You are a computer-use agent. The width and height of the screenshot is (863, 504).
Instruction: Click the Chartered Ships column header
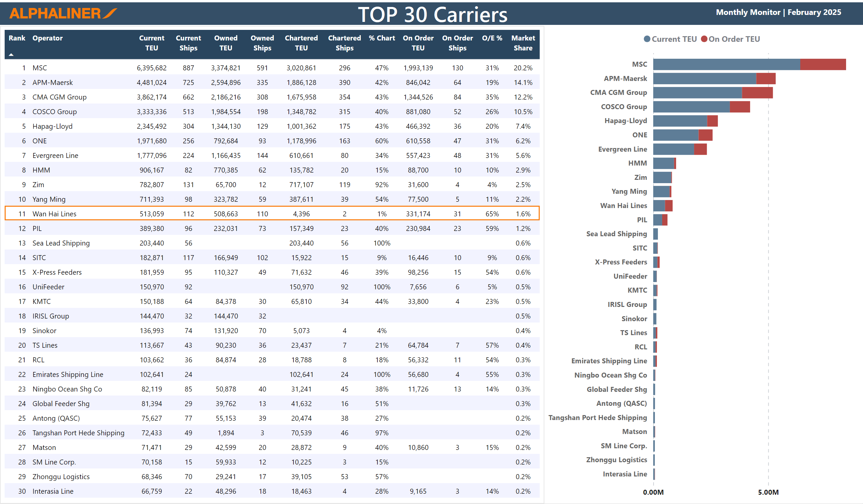click(x=344, y=43)
